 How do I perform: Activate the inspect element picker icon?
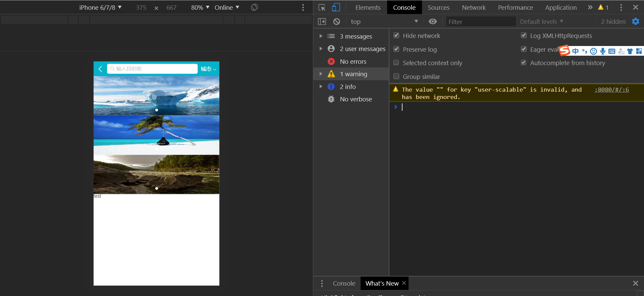click(322, 7)
